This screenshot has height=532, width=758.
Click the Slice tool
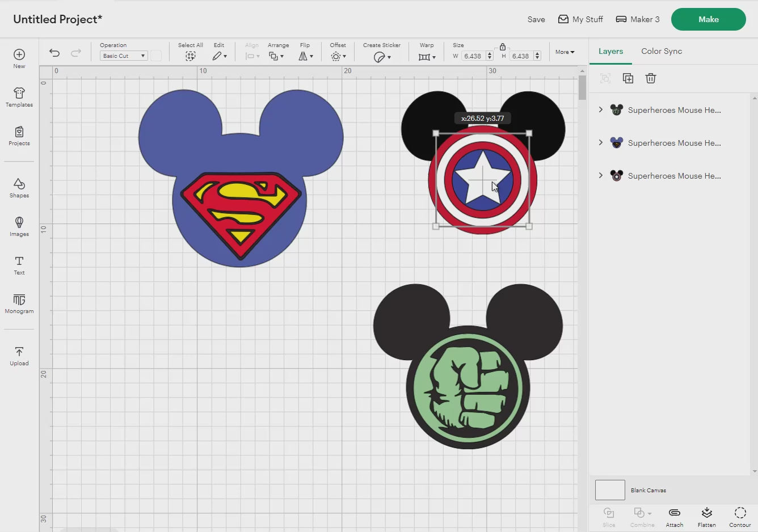tap(609, 517)
